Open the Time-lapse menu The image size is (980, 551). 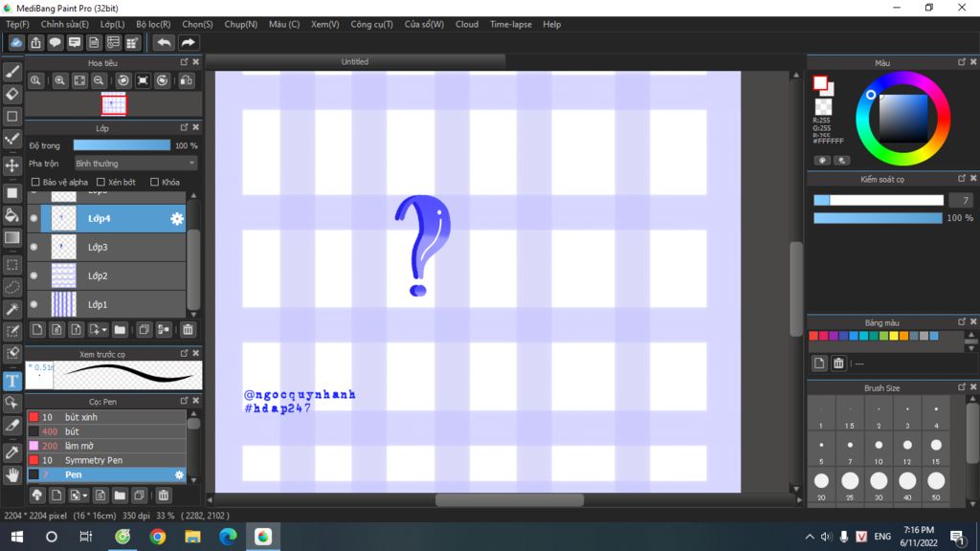click(511, 24)
